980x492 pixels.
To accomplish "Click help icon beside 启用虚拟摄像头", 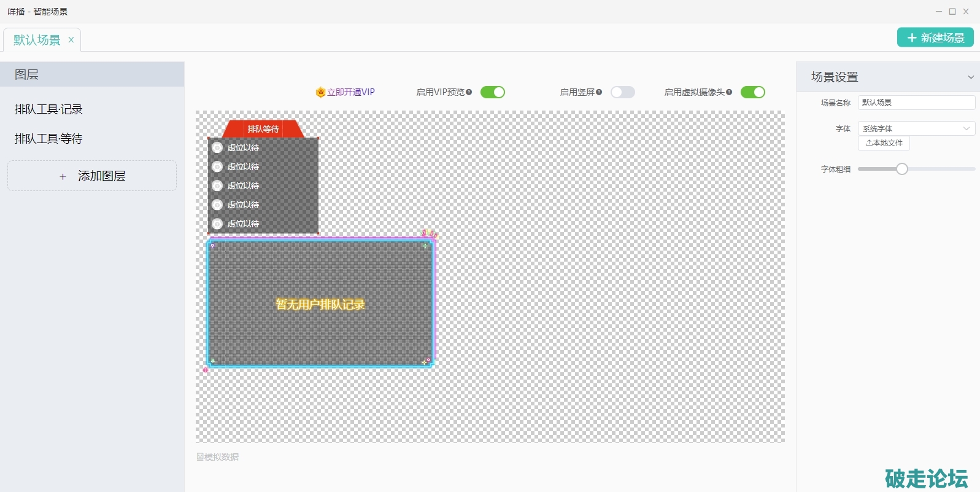I will [729, 92].
